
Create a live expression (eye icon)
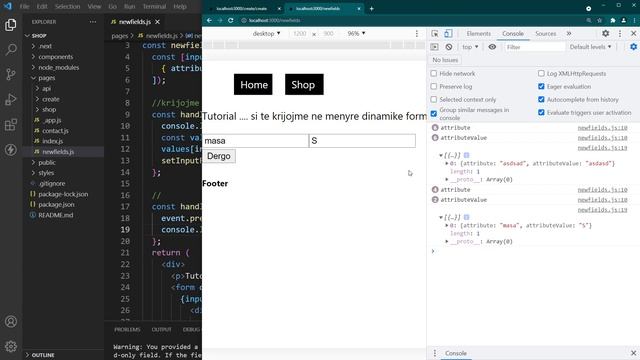492,47
